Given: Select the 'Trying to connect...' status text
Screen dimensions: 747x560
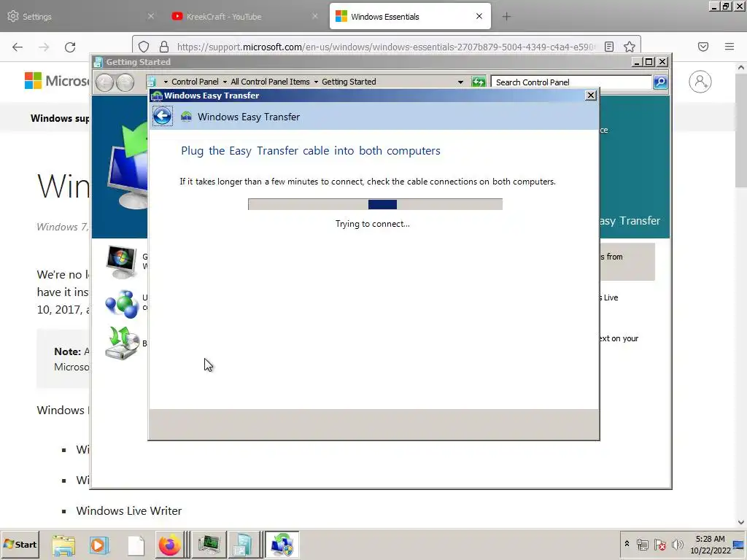Looking at the screenshot, I should [x=372, y=224].
